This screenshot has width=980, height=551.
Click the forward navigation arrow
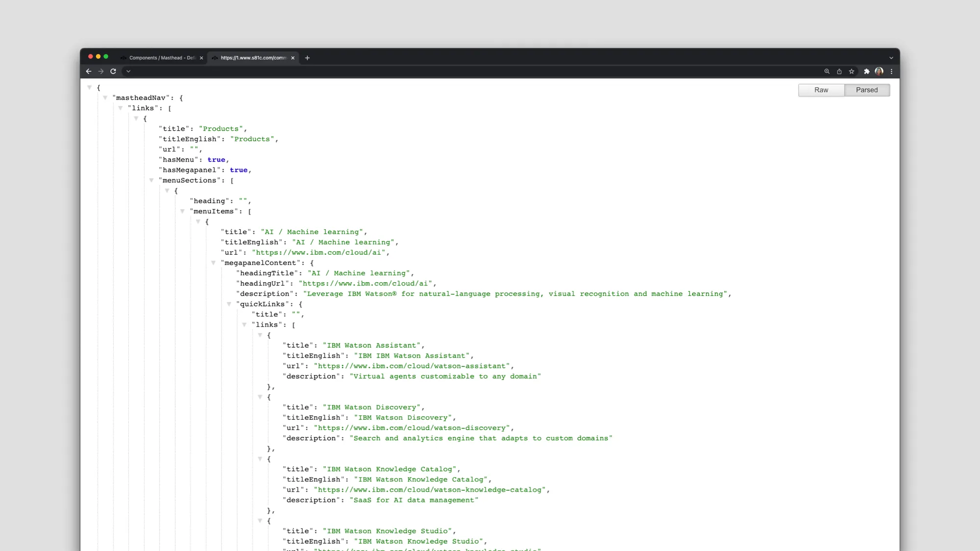[x=101, y=72]
